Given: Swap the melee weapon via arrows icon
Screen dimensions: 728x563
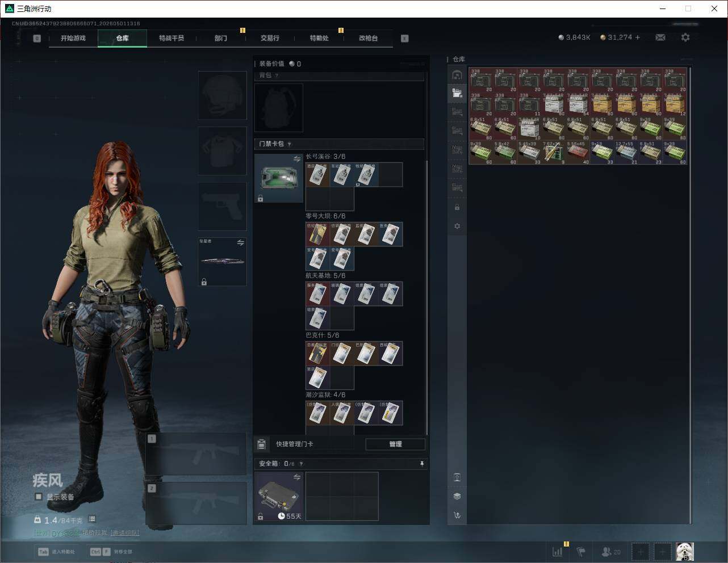Looking at the screenshot, I should point(241,243).
